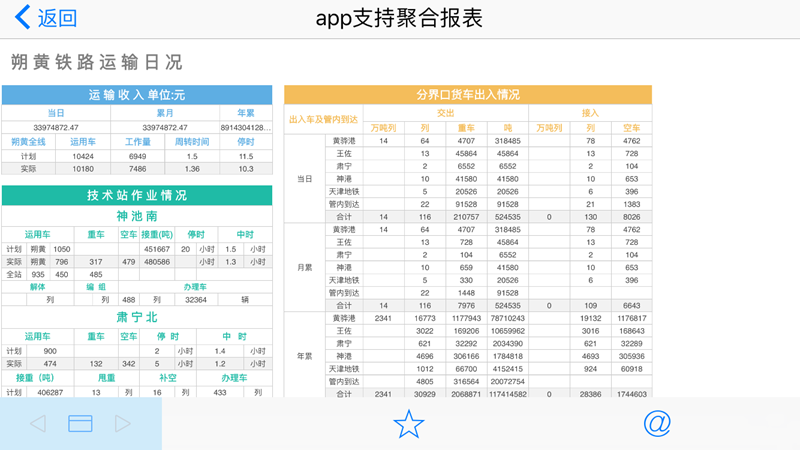Tap the 交出 column group header
This screenshot has height=450, width=800.
tap(445, 113)
